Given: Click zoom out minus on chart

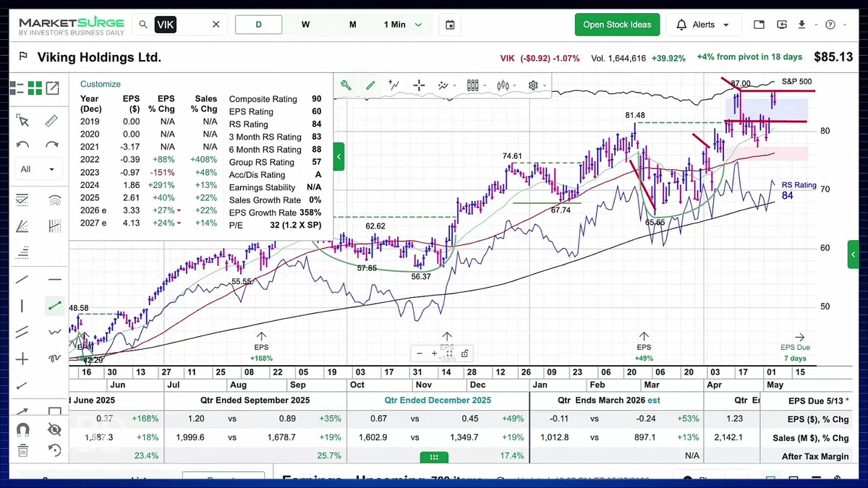Looking at the screenshot, I should click(420, 354).
